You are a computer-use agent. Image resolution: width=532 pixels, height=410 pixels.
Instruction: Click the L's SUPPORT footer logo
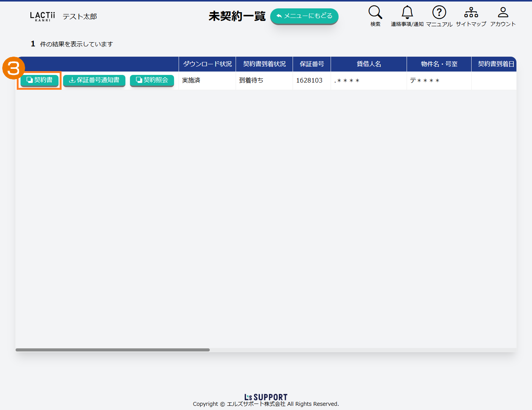pos(266,397)
